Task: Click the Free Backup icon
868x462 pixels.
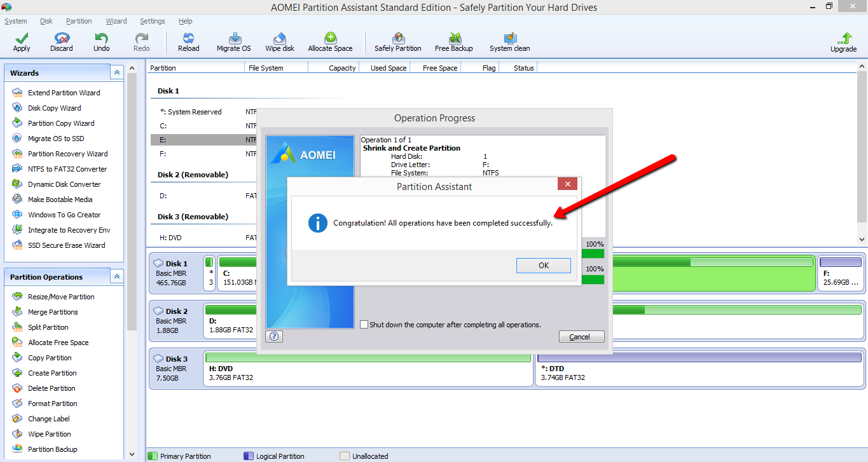Action: tap(453, 42)
